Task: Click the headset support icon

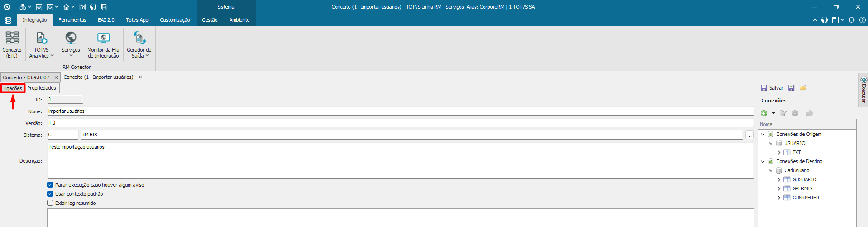Action: pyautogui.click(x=852, y=20)
